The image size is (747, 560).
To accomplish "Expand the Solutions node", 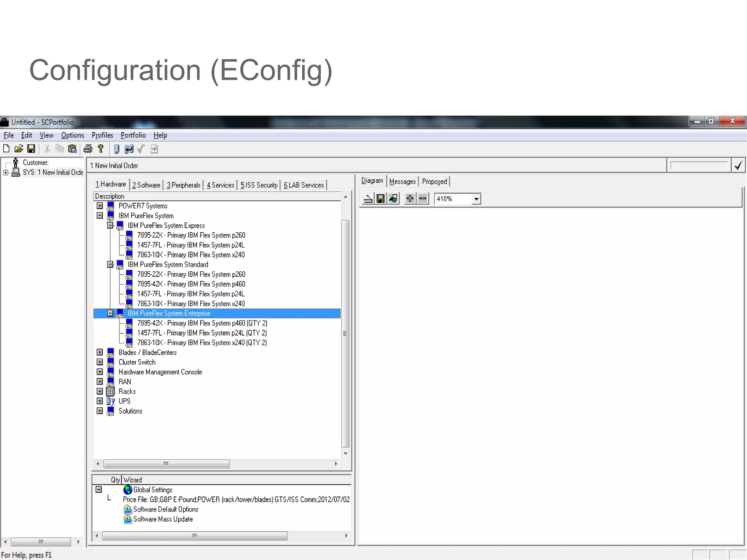I will click(100, 411).
